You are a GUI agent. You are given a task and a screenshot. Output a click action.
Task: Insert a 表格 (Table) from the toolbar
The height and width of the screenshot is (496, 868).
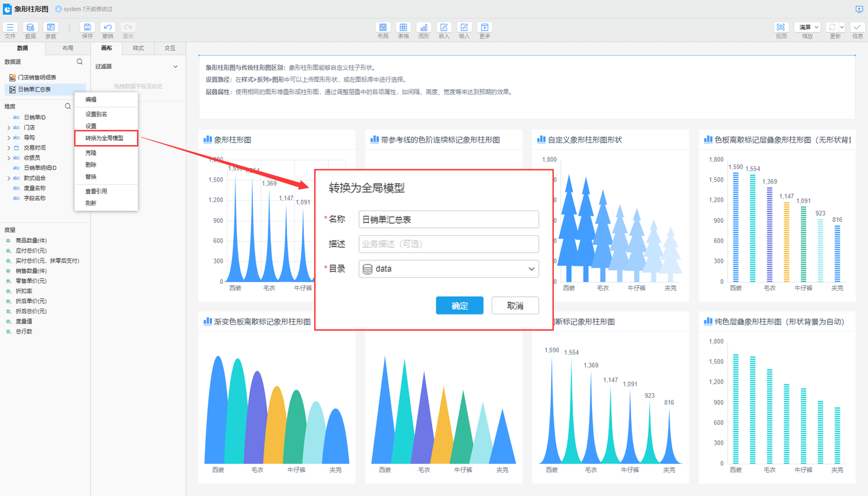(x=403, y=28)
